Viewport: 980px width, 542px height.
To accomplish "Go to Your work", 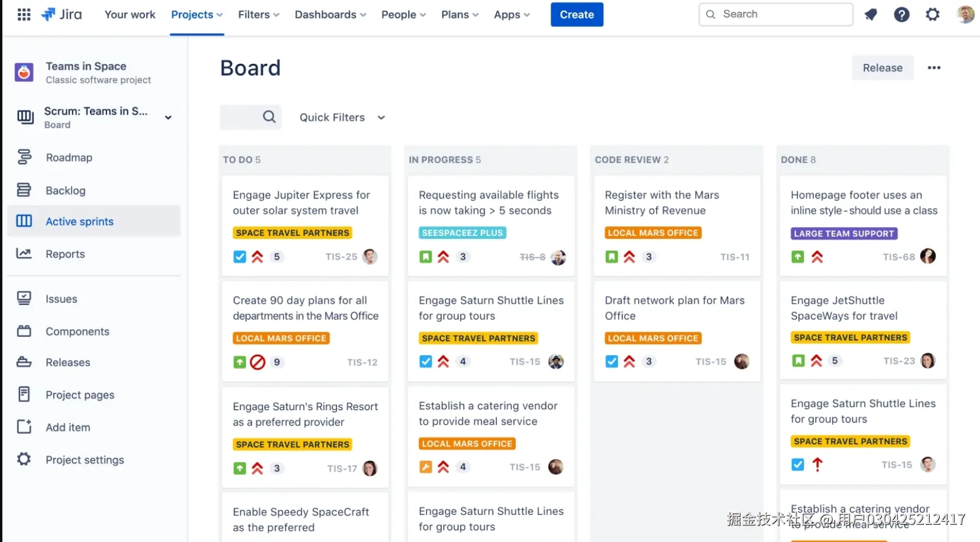I will coord(130,15).
